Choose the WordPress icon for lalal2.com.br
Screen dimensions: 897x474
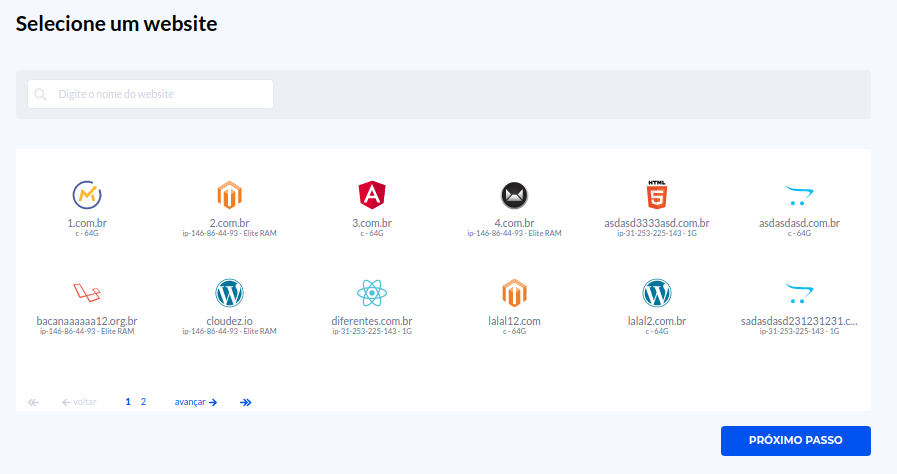(656, 292)
